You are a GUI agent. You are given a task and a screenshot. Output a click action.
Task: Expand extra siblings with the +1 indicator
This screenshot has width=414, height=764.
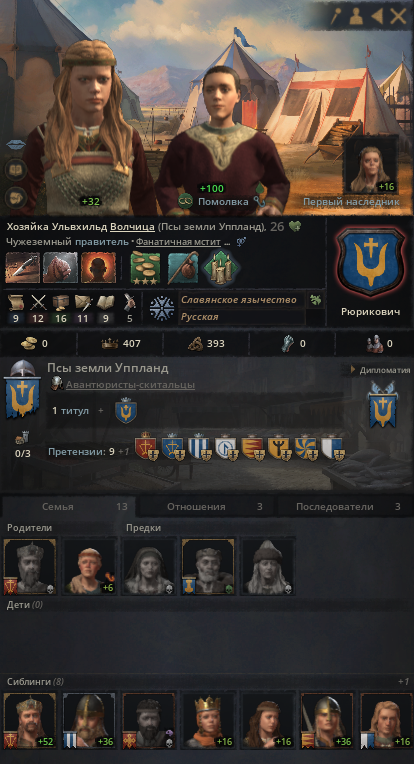(403, 681)
